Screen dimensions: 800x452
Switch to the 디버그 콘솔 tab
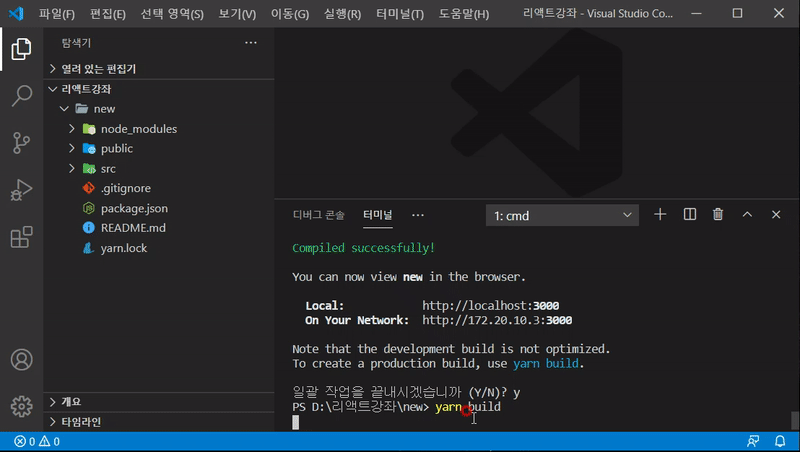[319, 215]
